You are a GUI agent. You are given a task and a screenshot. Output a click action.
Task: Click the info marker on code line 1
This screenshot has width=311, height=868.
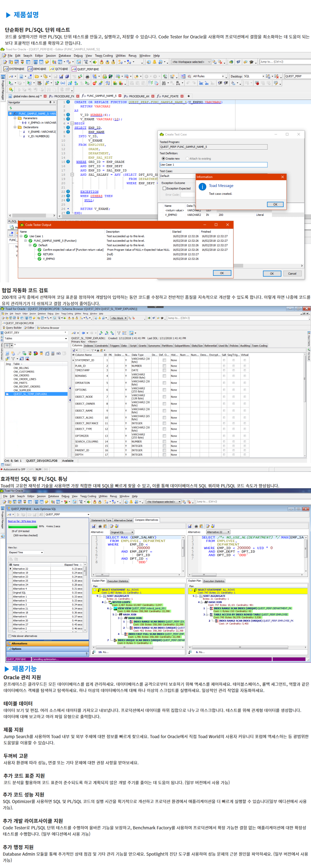click(x=68, y=102)
